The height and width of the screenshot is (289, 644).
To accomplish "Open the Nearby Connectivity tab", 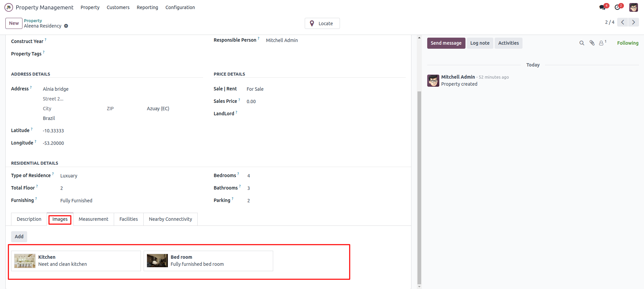I will pyautogui.click(x=170, y=219).
